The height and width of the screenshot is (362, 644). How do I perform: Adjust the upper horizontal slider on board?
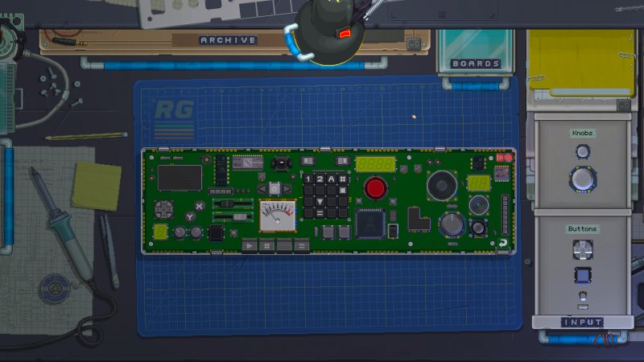pyautogui.click(x=233, y=204)
